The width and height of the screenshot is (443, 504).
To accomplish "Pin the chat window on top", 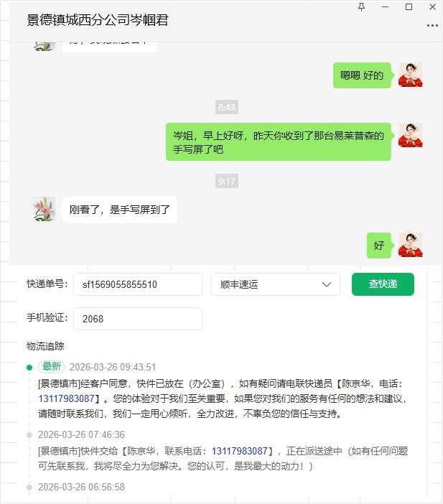I will click(361, 6).
